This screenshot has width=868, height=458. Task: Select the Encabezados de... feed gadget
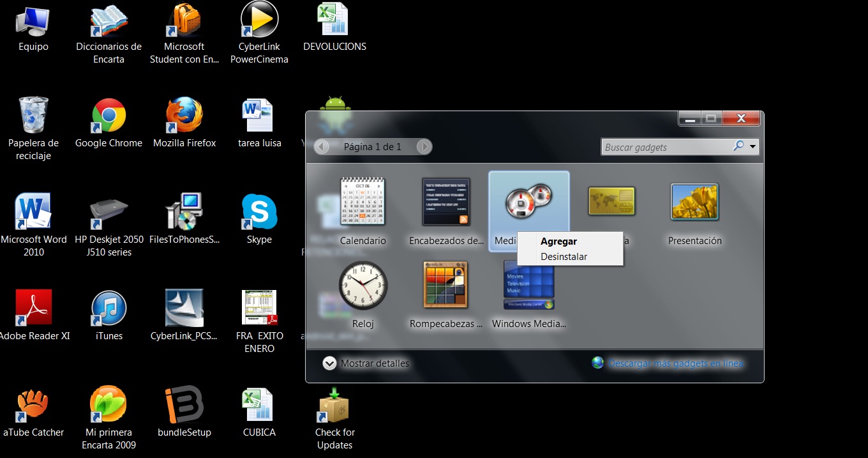tap(446, 211)
